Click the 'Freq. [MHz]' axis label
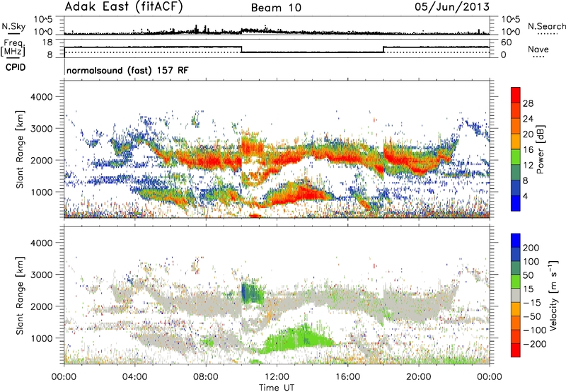 (13, 48)
